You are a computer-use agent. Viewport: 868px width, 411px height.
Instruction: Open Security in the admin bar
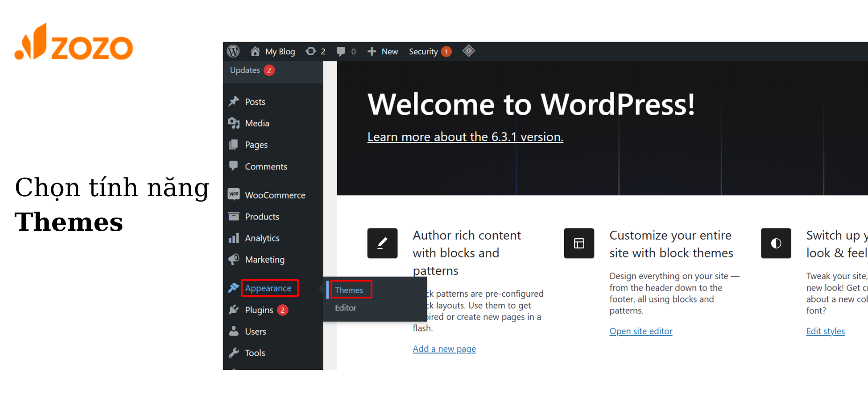[x=423, y=52]
